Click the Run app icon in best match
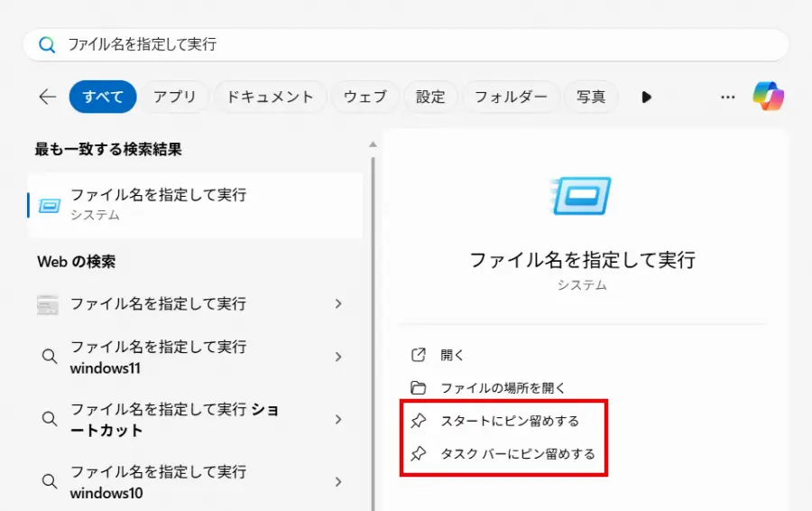This screenshot has height=511, width=812. tap(50, 206)
